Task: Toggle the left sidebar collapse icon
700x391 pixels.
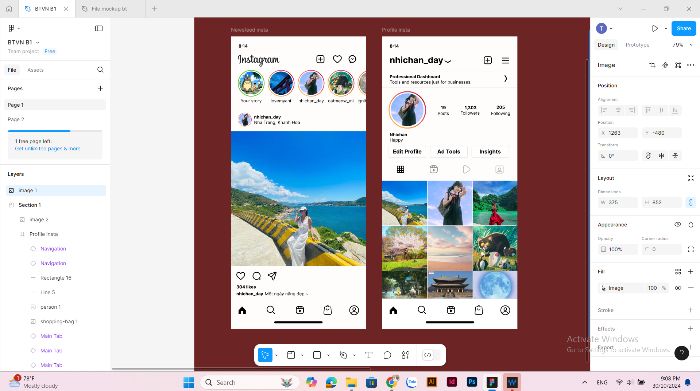Action: tap(99, 28)
